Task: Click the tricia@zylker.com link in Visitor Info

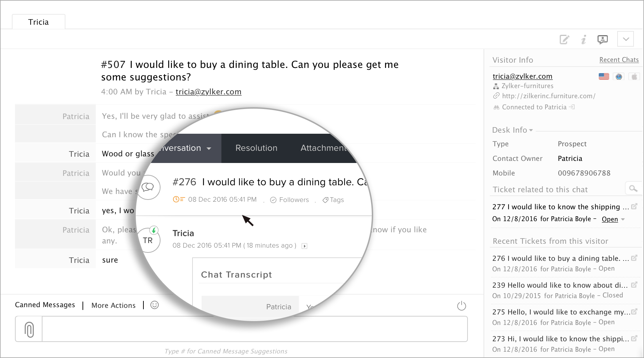Action: tap(523, 76)
